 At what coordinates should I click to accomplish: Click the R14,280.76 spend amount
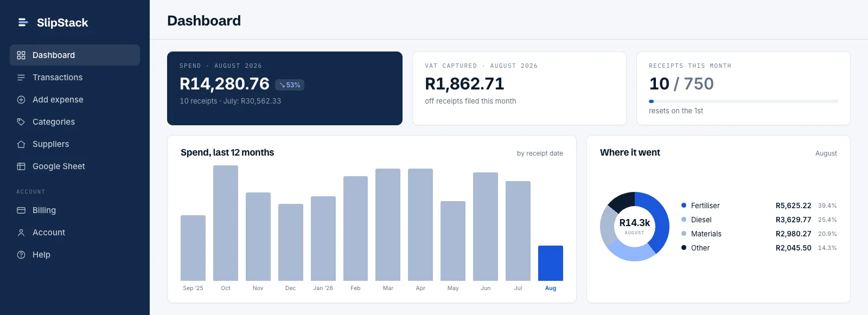225,84
